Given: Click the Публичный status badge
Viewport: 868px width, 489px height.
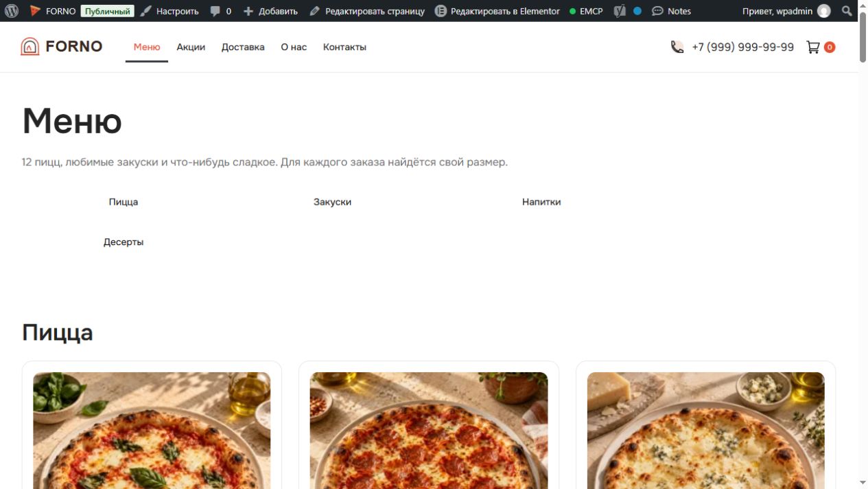Looking at the screenshot, I should (107, 11).
